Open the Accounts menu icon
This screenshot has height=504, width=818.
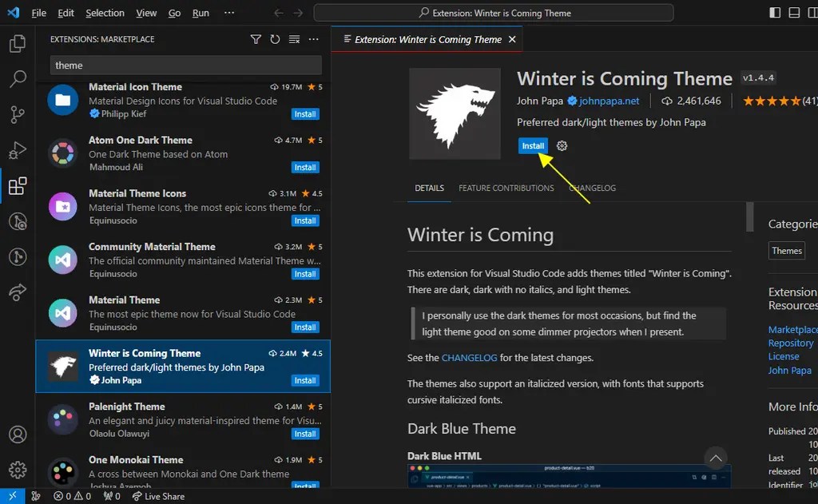18,435
